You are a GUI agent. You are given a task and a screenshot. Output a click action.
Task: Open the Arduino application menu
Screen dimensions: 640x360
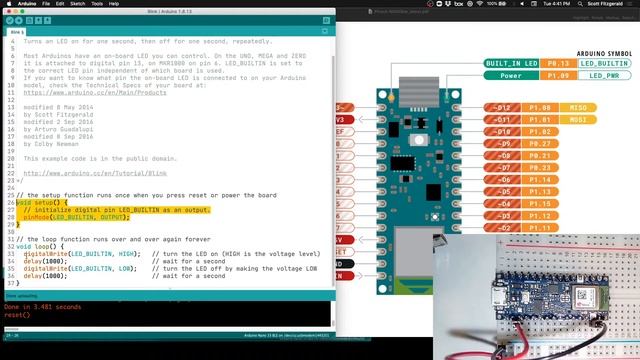click(x=27, y=4)
